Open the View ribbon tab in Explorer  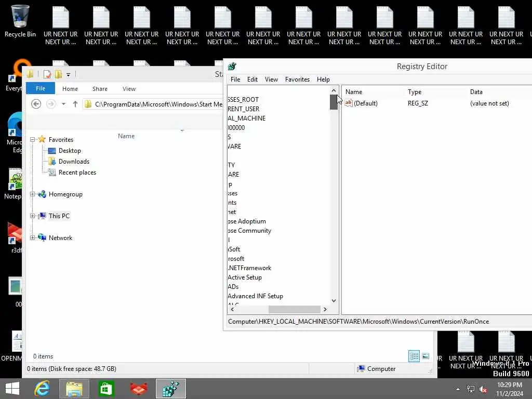click(129, 88)
